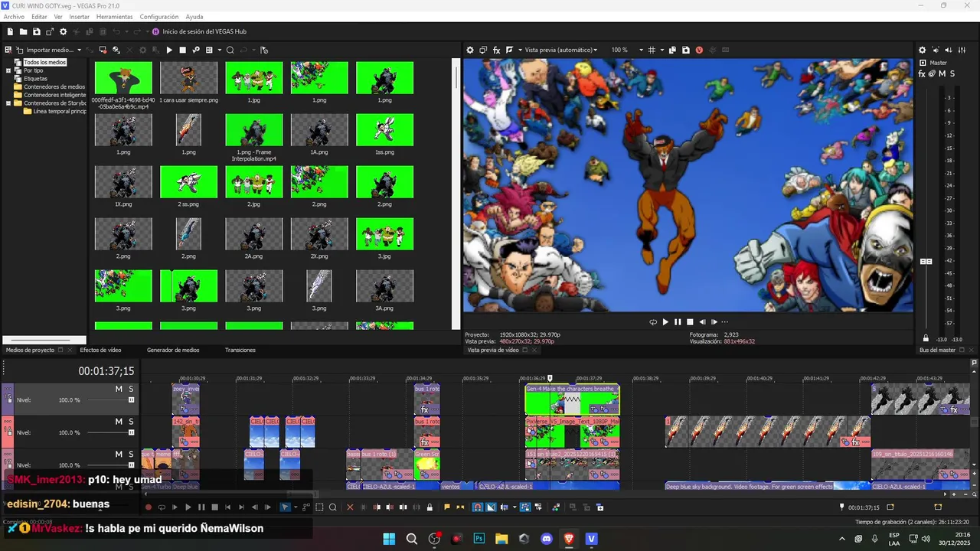
Task: Open Photoshop from the Windows taskbar
Action: [x=479, y=539]
